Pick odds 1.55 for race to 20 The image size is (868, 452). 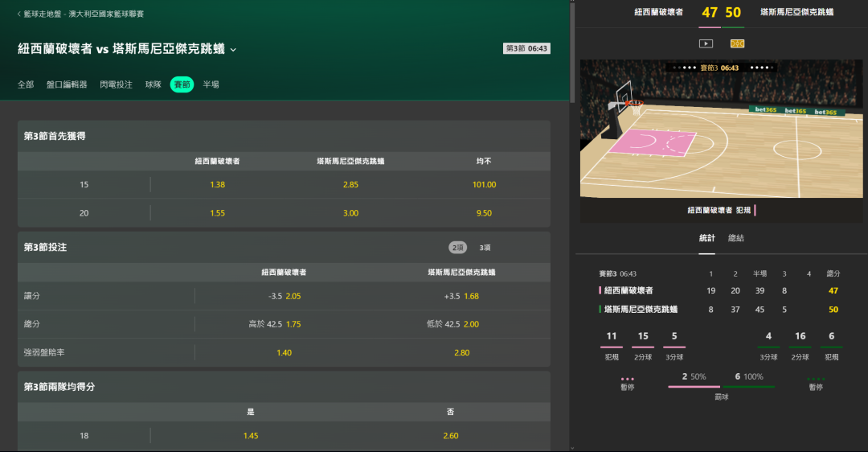(x=218, y=212)
